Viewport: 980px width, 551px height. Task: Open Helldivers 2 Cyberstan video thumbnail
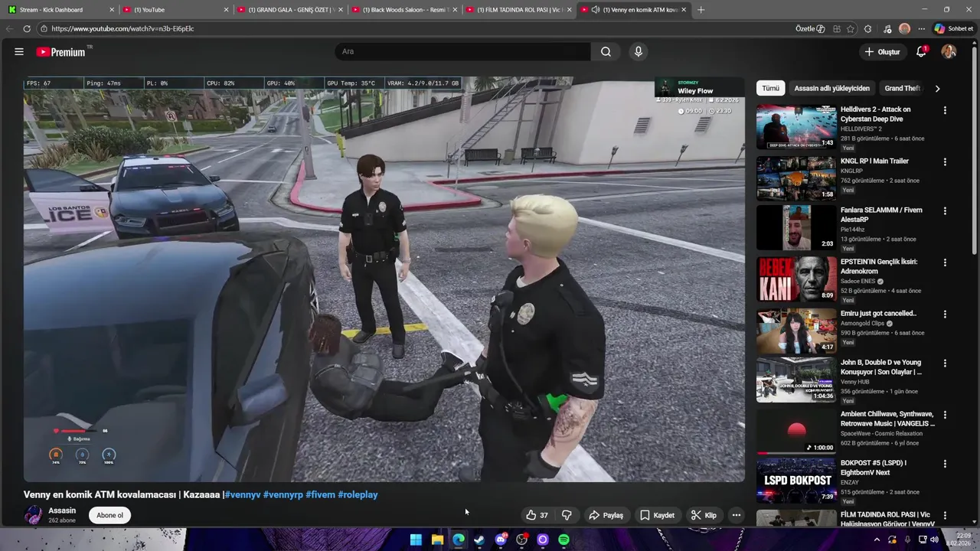796,127
